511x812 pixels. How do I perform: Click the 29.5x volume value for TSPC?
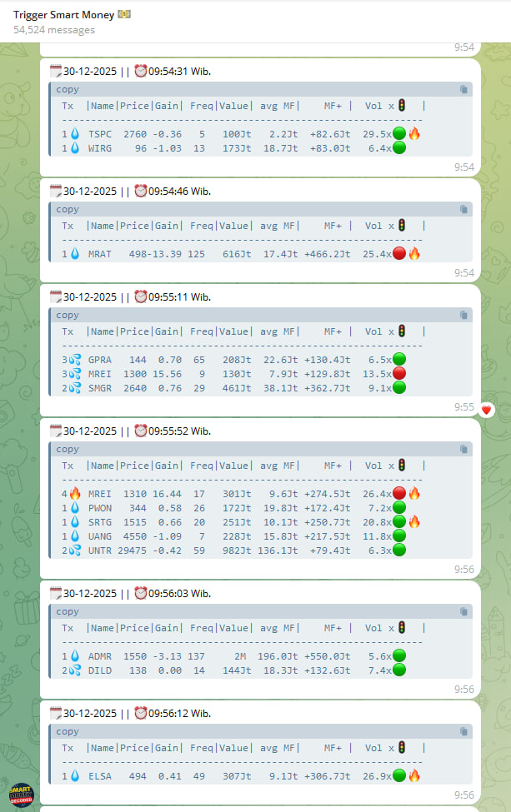pos(378,134)
